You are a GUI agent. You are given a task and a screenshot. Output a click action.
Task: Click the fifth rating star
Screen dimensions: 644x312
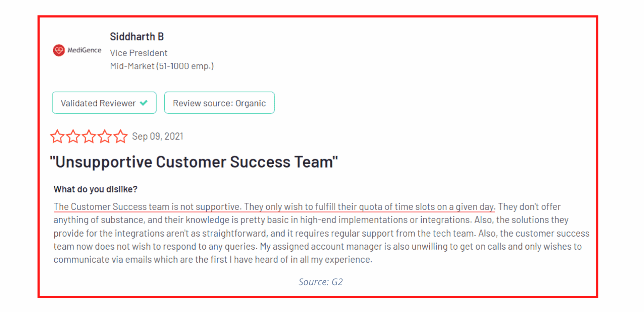120,136
